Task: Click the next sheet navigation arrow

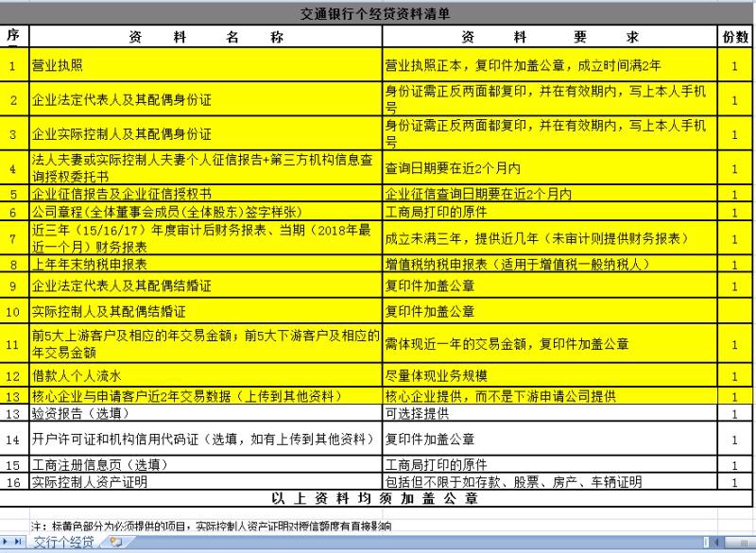Action: [x=6, y=542]
